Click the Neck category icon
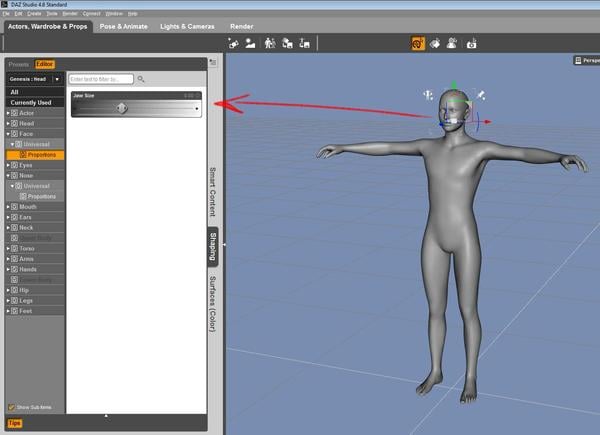The height and width of the screenshot is (435, 600). point(14,228)
